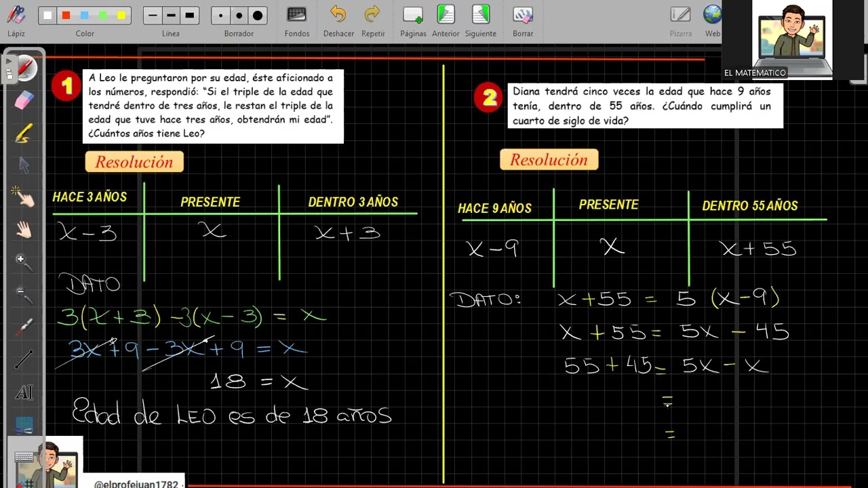Open the Fondos backgrounds option
Image resolution: width=868 pixels, height=488 pixels.
point(297,15)
